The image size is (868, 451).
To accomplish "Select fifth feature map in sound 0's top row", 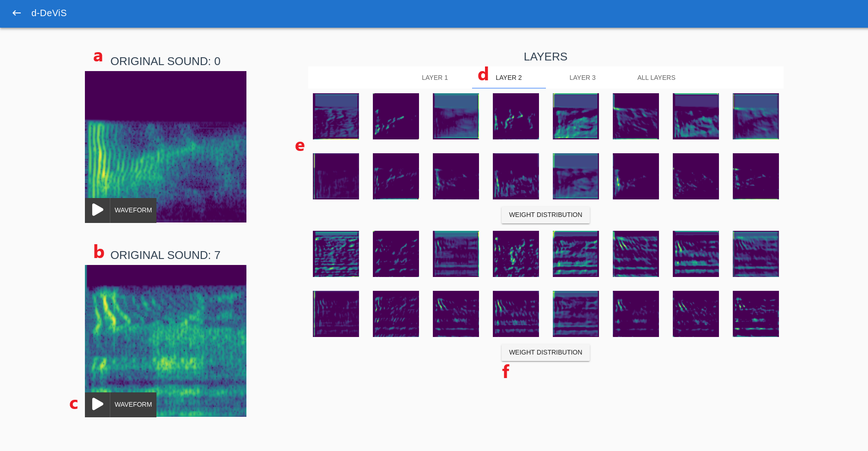I will tap(576, 116).
